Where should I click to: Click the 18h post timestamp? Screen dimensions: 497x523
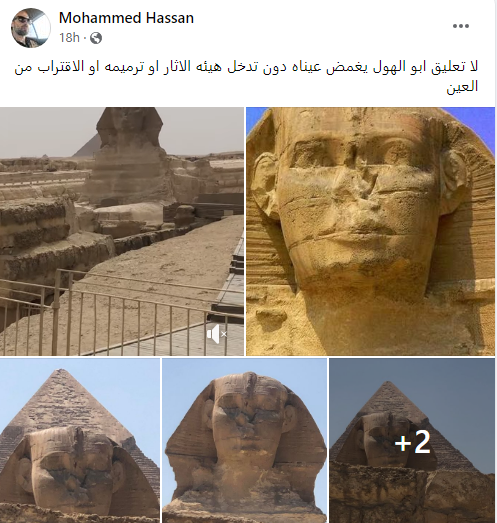point(69,38)
